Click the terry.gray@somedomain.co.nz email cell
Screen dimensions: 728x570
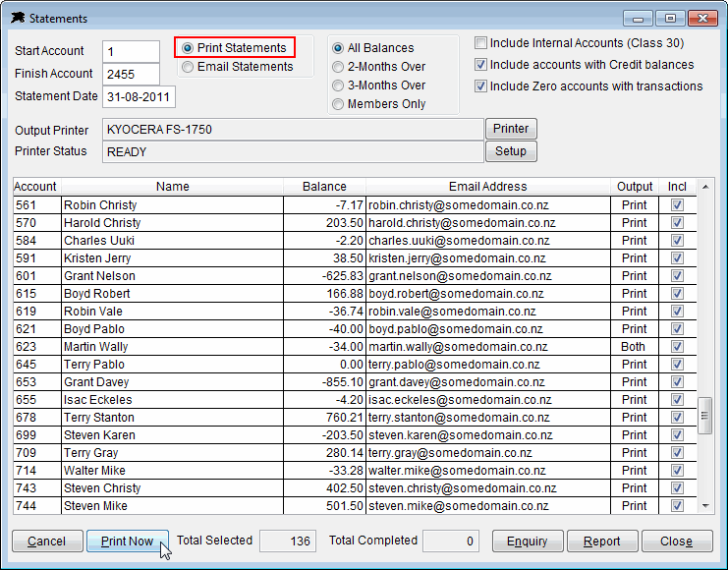pos(488,452)
